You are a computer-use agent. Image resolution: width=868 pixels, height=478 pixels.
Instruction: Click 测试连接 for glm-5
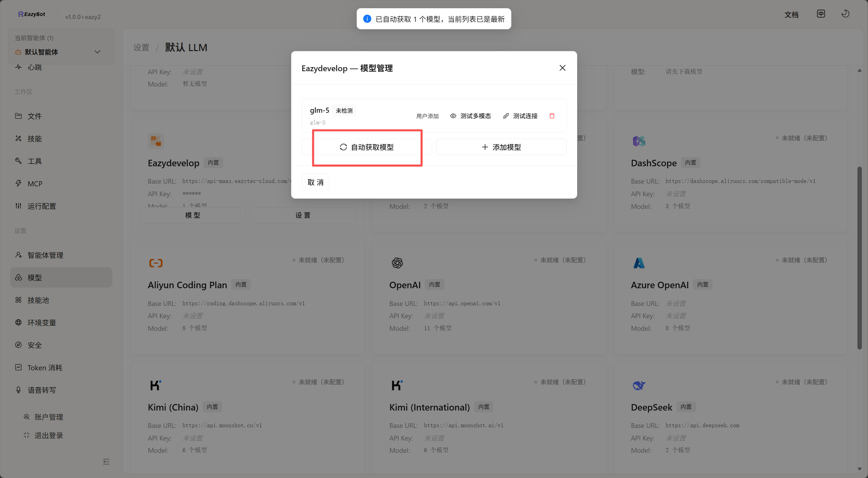point(520,116)
